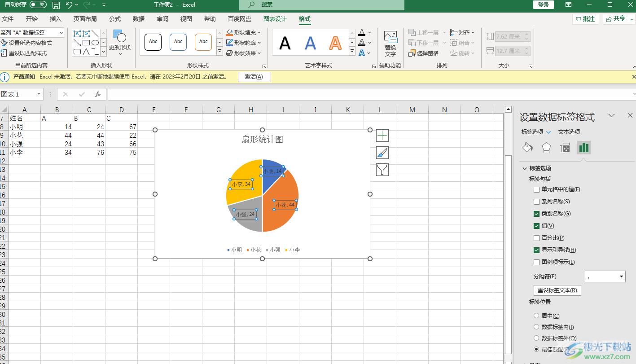
Task: Click the 登录 sign-in button
Action: (x=544, y=4)
